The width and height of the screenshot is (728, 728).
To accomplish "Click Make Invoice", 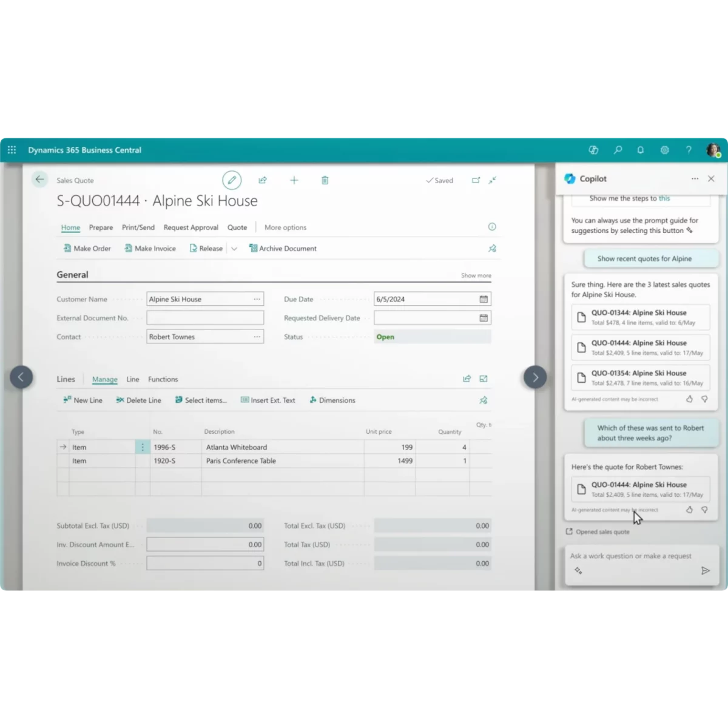I will [x=150, y=248].
